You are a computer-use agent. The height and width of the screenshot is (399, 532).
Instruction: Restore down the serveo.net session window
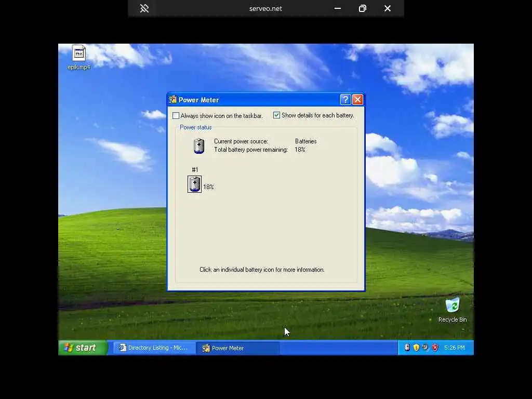[362, 8]
